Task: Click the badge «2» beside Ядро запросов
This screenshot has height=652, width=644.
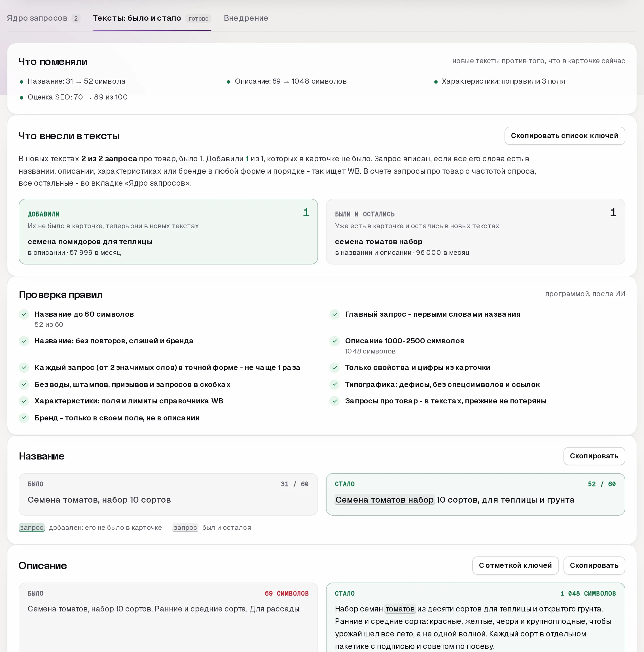Action: [x=76, y=18]
